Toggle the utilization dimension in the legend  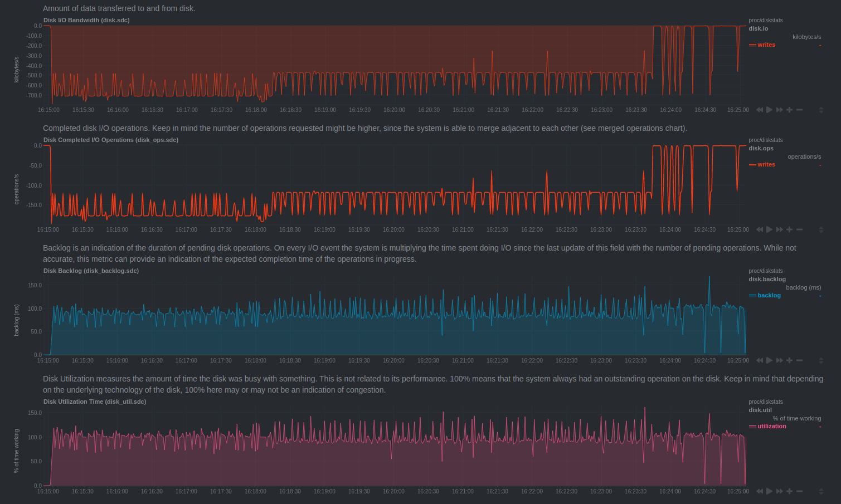click(x=771, y=426)
